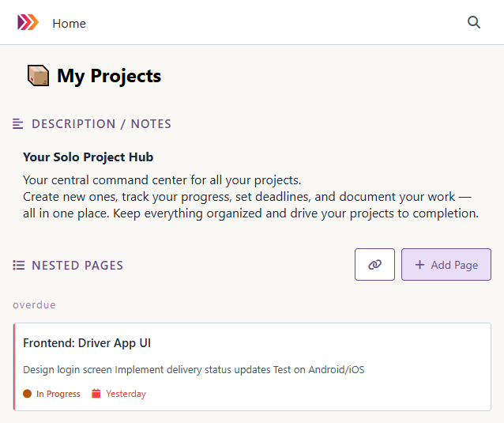The width and height of the screenshot is (504, 423).
Task: Collapse the Description / Notes section heading
Action: coord(101,124)
